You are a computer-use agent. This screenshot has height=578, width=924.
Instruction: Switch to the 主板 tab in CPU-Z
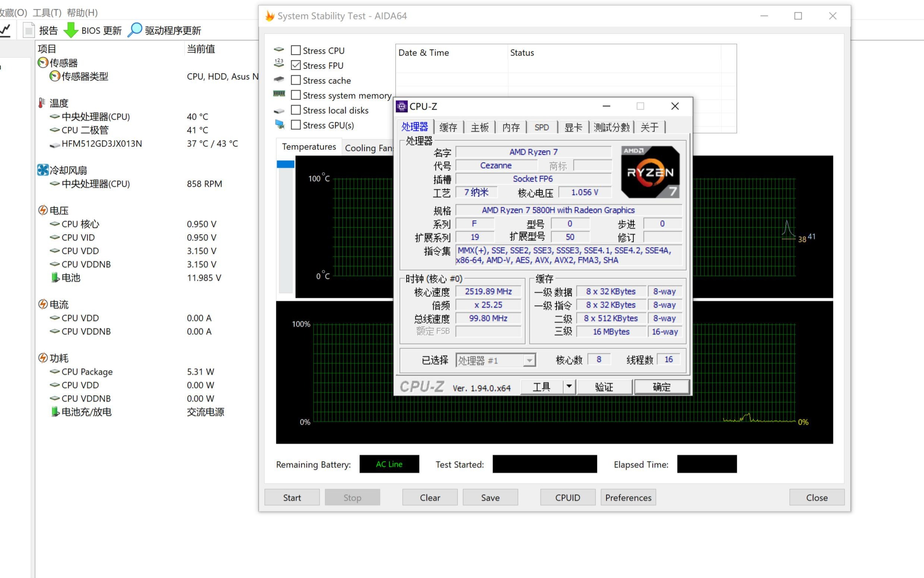click(x=480, y=127)
